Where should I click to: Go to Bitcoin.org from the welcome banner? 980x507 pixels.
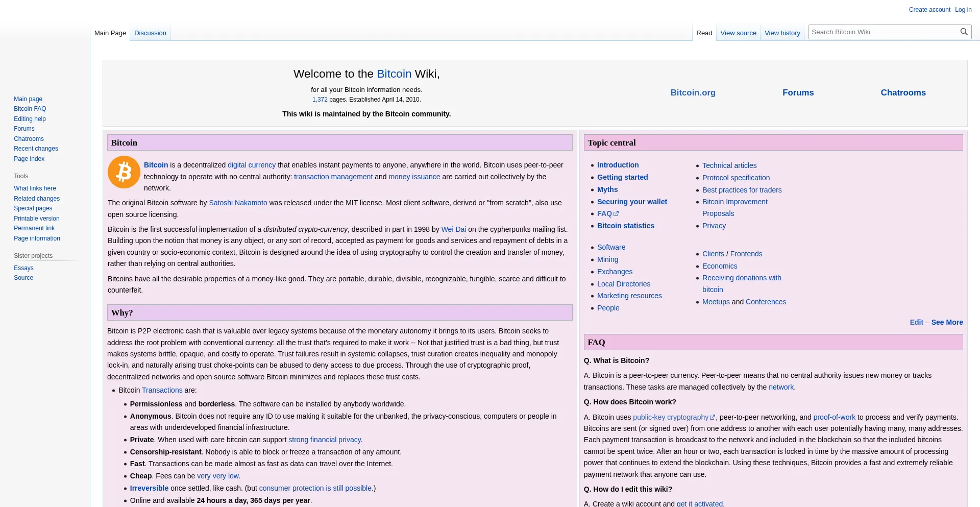693,93
